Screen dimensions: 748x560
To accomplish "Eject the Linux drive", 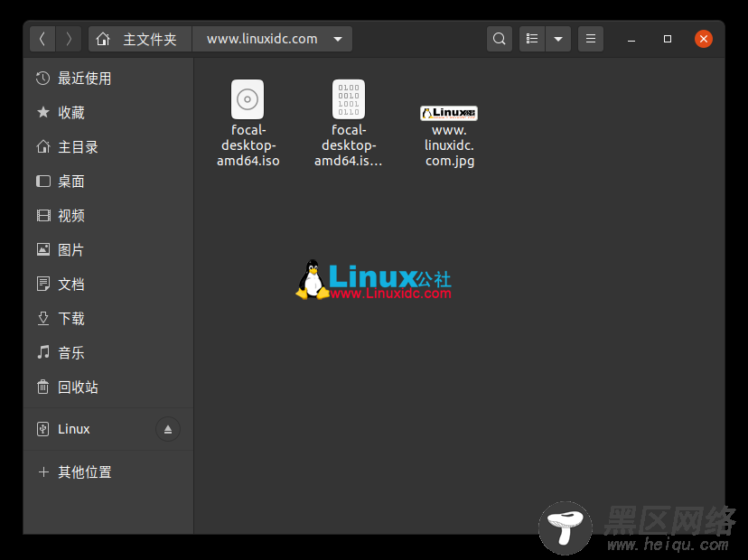I will pos(168,429).
